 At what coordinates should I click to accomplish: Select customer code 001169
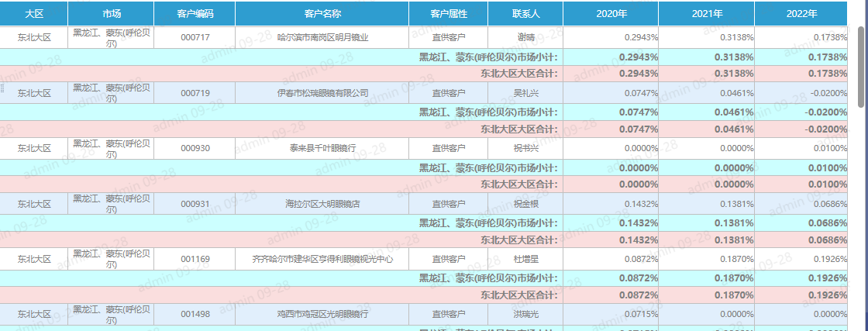click(195, 259)
